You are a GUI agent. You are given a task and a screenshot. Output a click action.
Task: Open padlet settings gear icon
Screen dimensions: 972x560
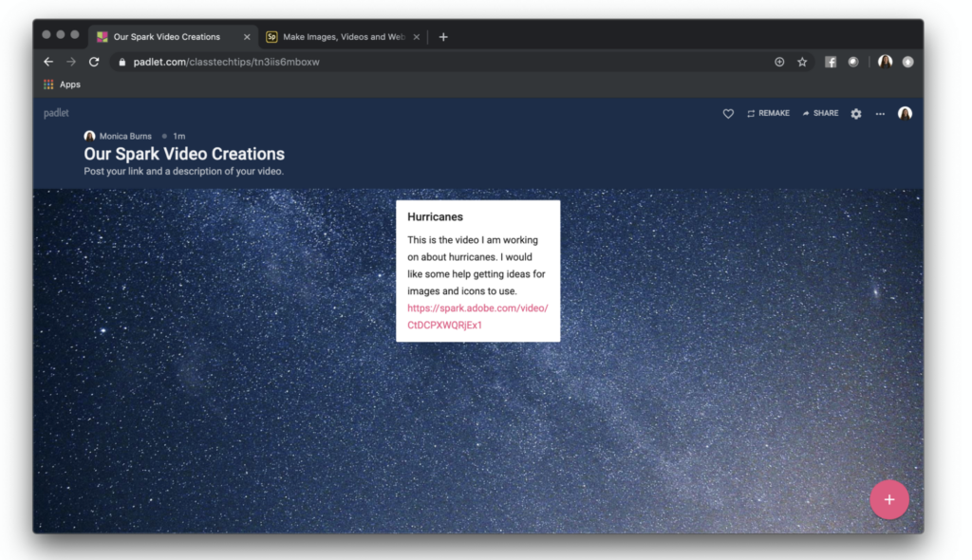click(x=856, y=114)
